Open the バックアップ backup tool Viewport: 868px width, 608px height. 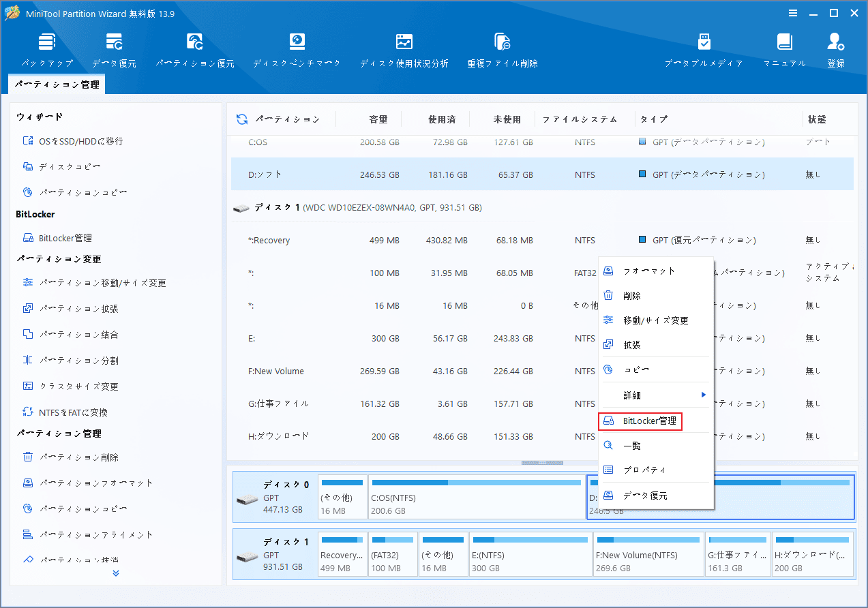point(46,50)
